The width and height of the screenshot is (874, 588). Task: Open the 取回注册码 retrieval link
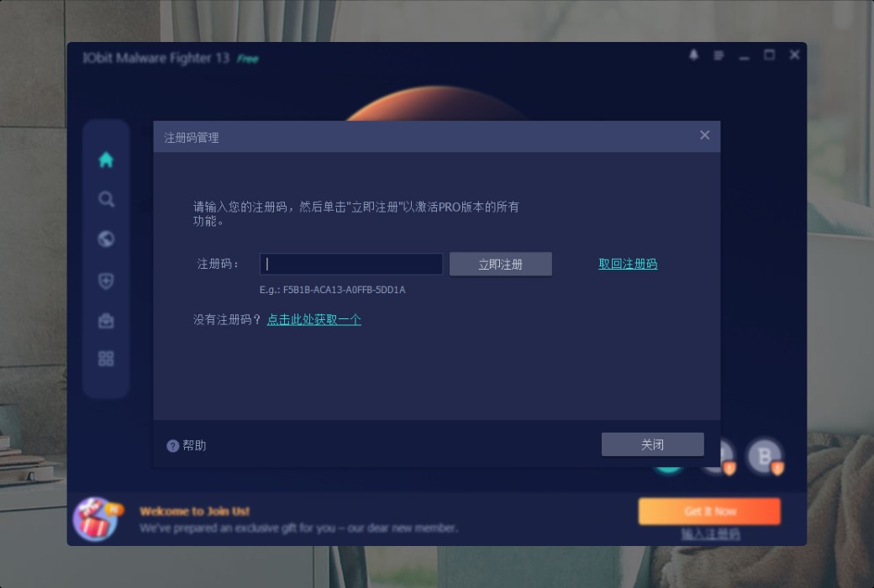coord(627,264)
